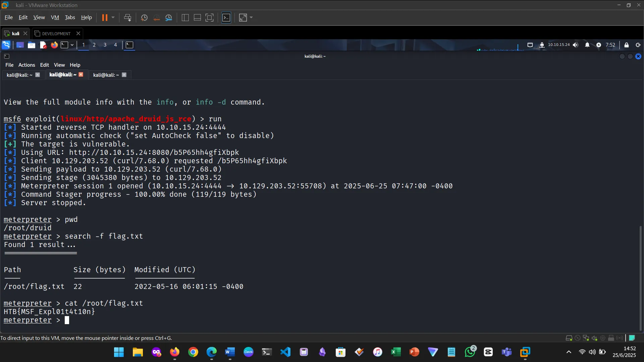Open the stretch guest dropdown arrow

pos(251,17)
